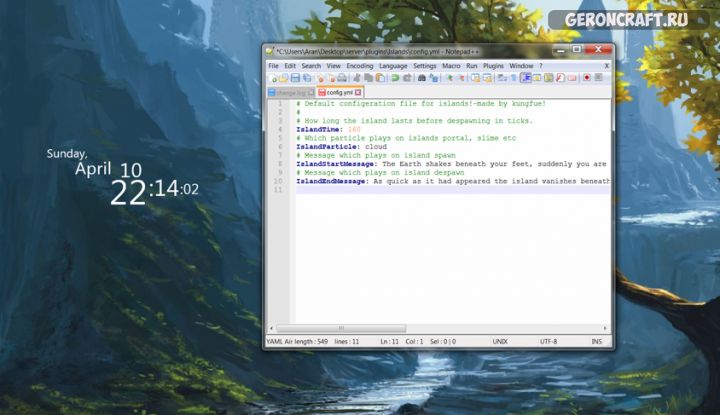Click the UNIX line-ending status field
The height and width of the screenshot is (415, 720).
point(500,342)
